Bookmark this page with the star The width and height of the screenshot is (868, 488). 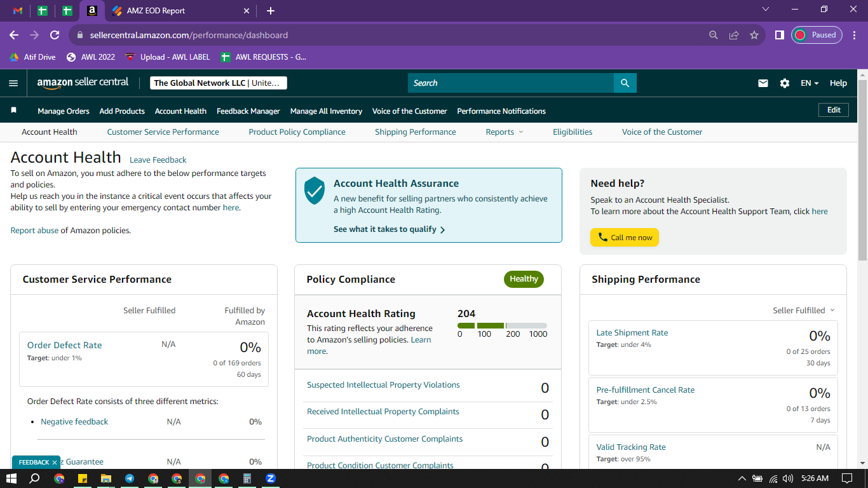[754, 35]
